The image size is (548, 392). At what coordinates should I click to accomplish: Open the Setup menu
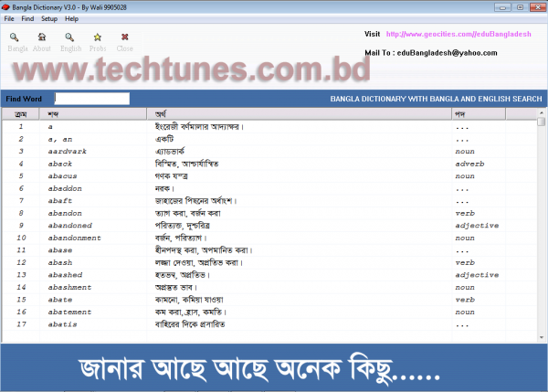(x=49, y=19)
